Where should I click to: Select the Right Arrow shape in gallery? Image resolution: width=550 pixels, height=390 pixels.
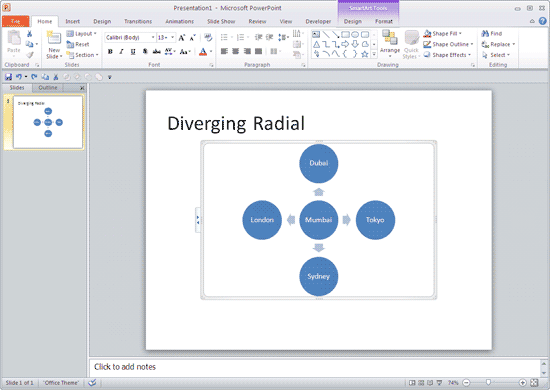(x=345, y=44)
